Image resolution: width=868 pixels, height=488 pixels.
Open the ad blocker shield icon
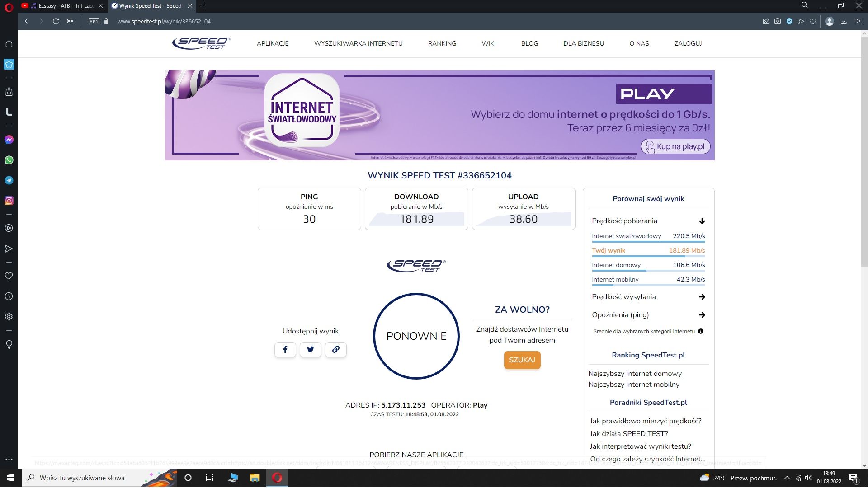(x=789, y=21)
